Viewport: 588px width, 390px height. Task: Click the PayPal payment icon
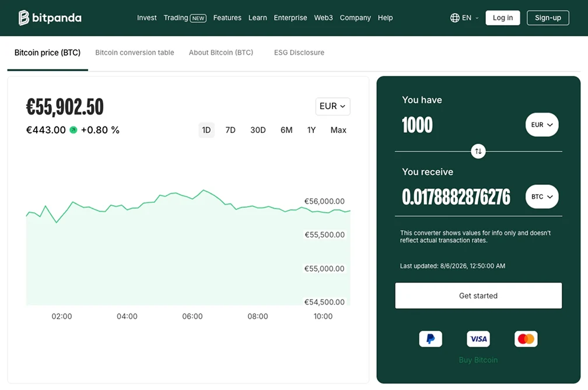(x=430, y=339)
